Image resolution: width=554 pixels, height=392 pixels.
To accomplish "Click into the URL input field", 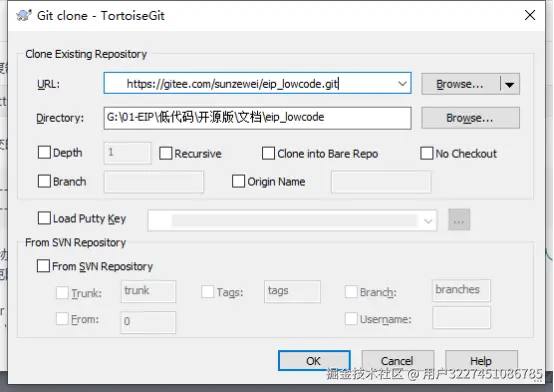I will pyautogui.click(x=257, y=83).
